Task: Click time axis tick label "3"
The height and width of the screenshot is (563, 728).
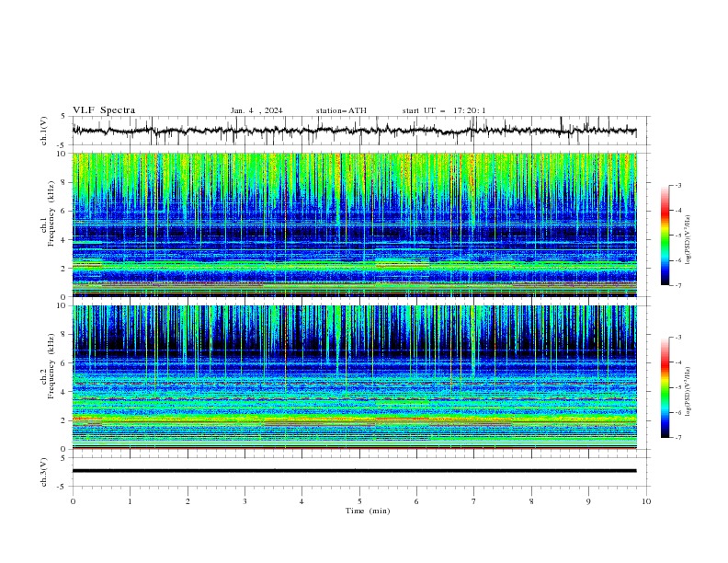Action: 245,501
